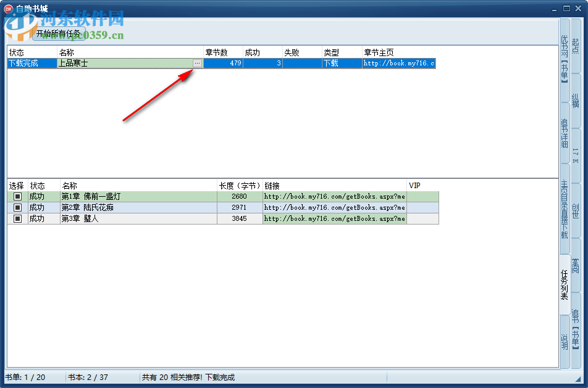
Task: Click the VIP column header
Action: tap(422, 186)
